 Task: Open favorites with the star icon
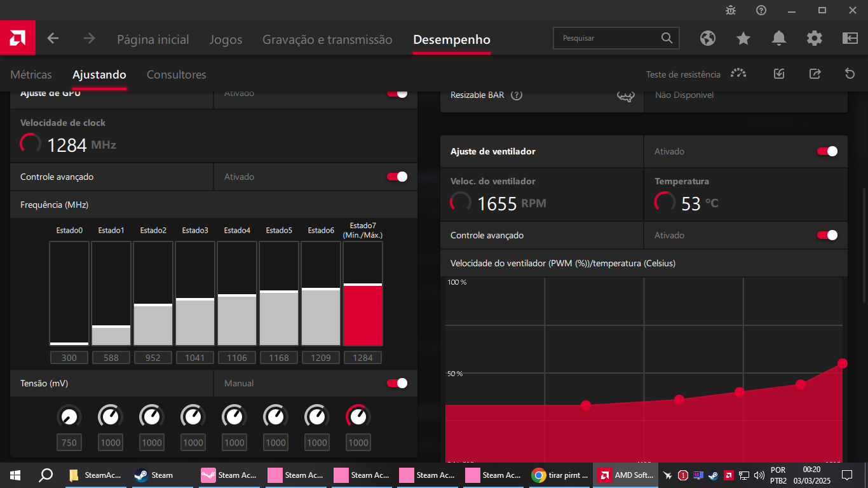tap(743, 38)
